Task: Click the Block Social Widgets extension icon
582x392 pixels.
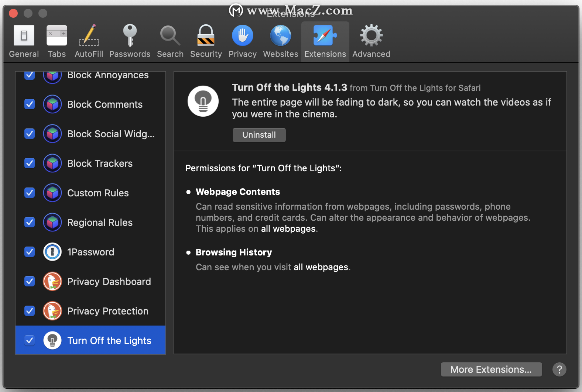Action: [52, 134]
